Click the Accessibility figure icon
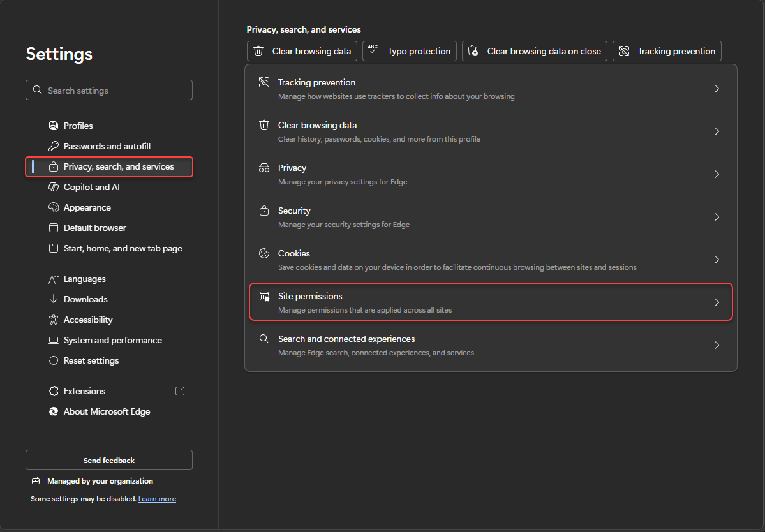The width and height of the screenshot is (765, 532). pyautogui.click(x=54, y=320)
